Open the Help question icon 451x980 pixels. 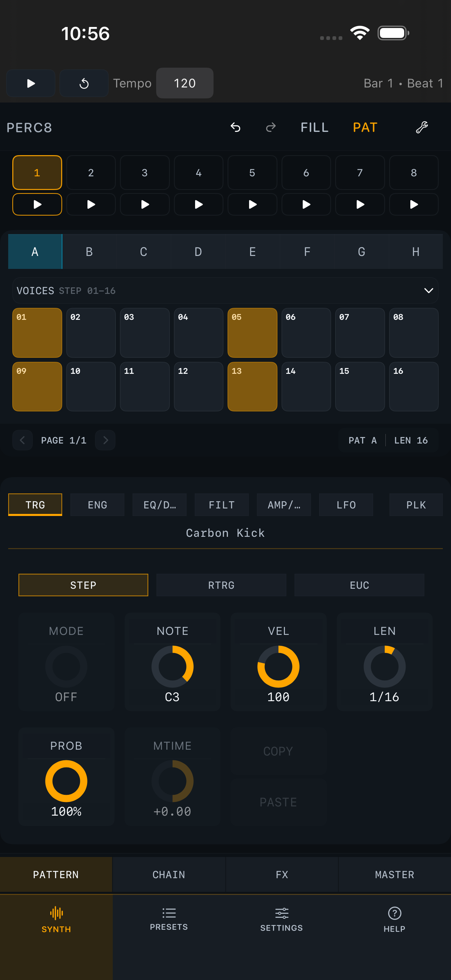click(394, 913)
